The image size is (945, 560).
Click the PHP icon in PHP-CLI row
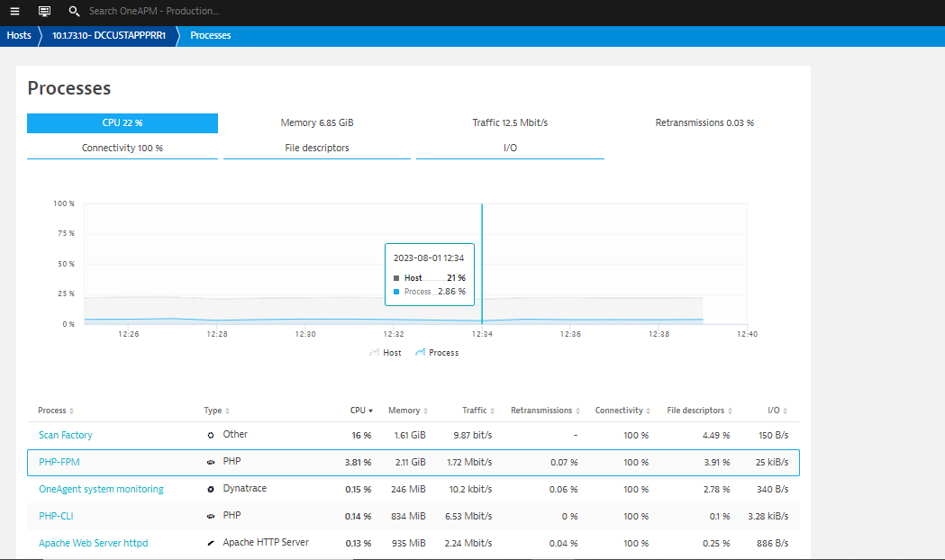point(211,516)
